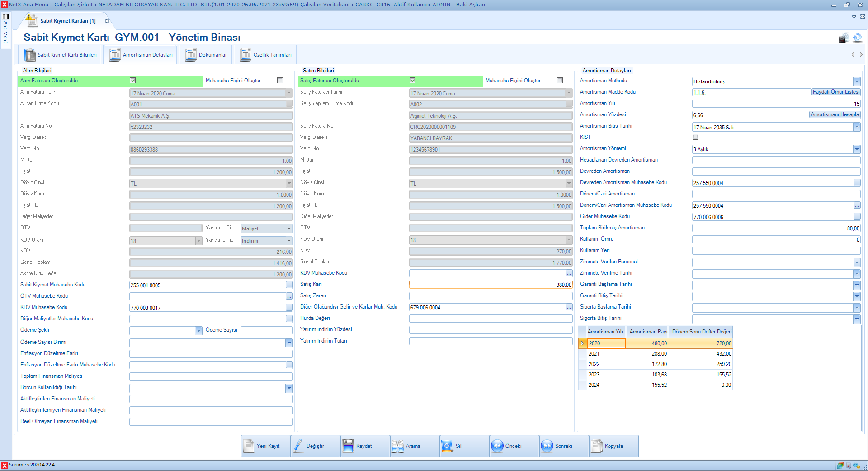Go to previous record with Önceki arrow

coord(497,446)
